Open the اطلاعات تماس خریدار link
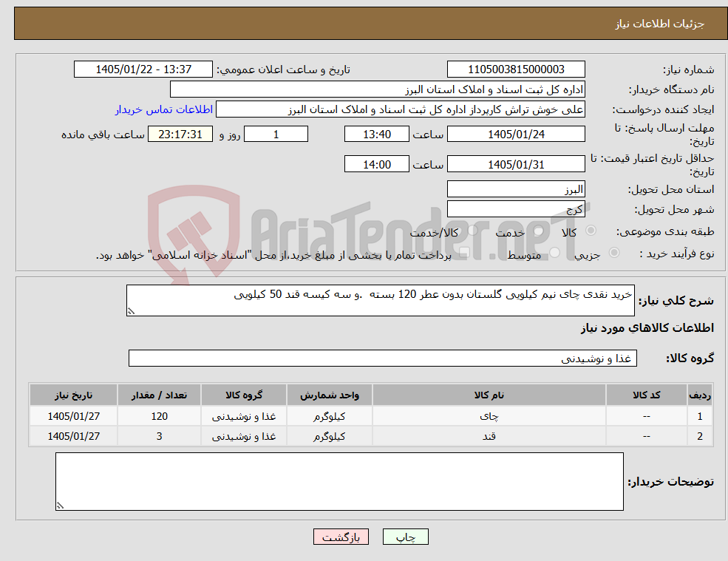728x561 pixels. (x=164, y=109)
